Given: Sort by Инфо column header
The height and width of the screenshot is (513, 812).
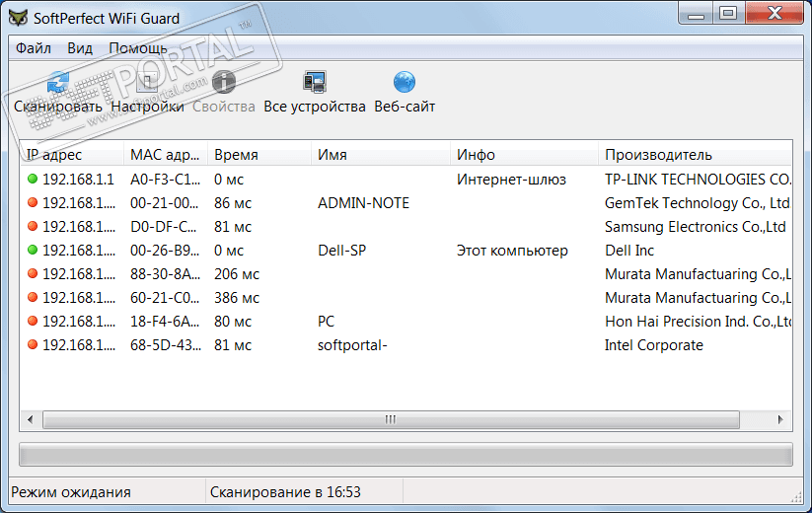Looking at the screenshot, I should [x=524, y=154].
